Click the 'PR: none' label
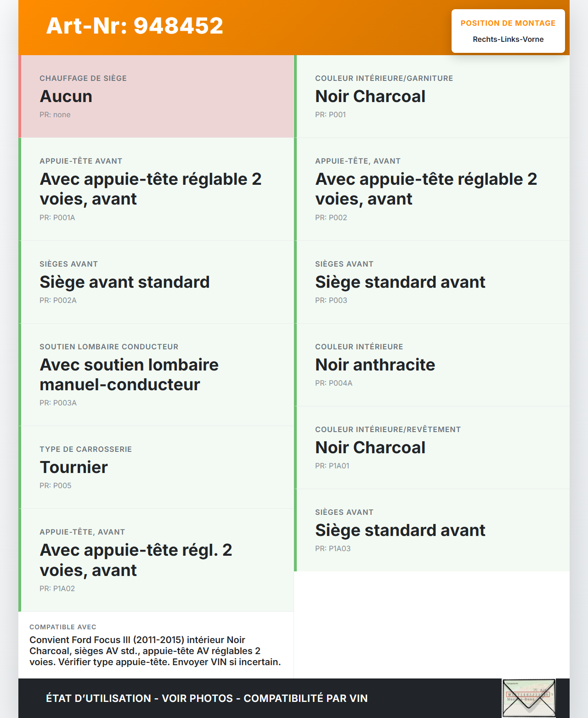 click(55, 115)
